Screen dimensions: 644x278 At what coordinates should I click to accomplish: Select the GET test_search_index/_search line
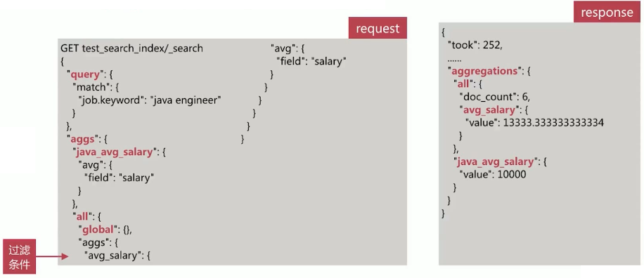point(132,48)
